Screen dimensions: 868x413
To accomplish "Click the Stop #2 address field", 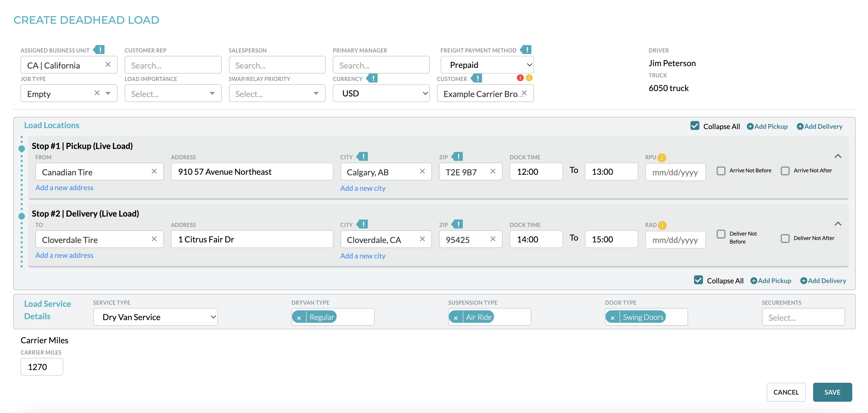I will tap(252, 239).
